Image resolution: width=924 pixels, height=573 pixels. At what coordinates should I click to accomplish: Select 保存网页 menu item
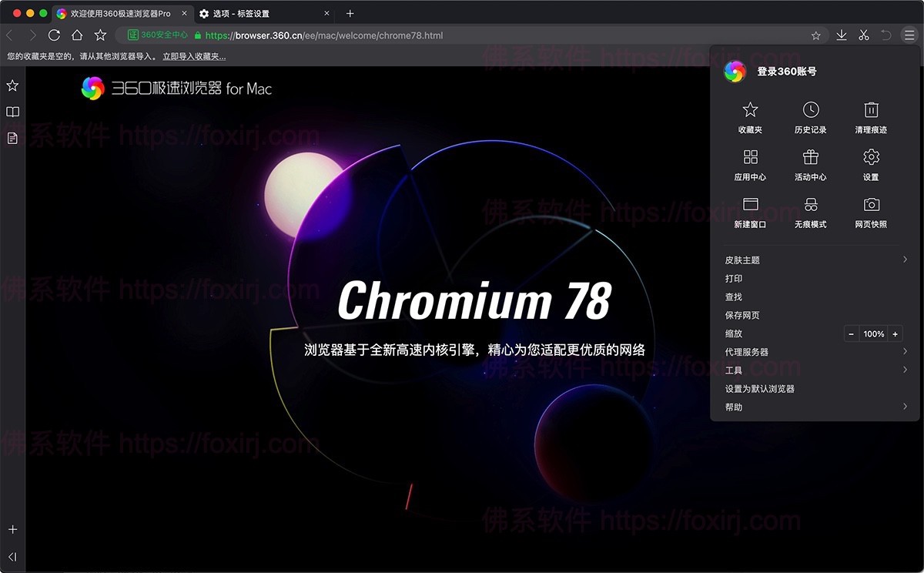pyautogui.click(x=742, y=315)
